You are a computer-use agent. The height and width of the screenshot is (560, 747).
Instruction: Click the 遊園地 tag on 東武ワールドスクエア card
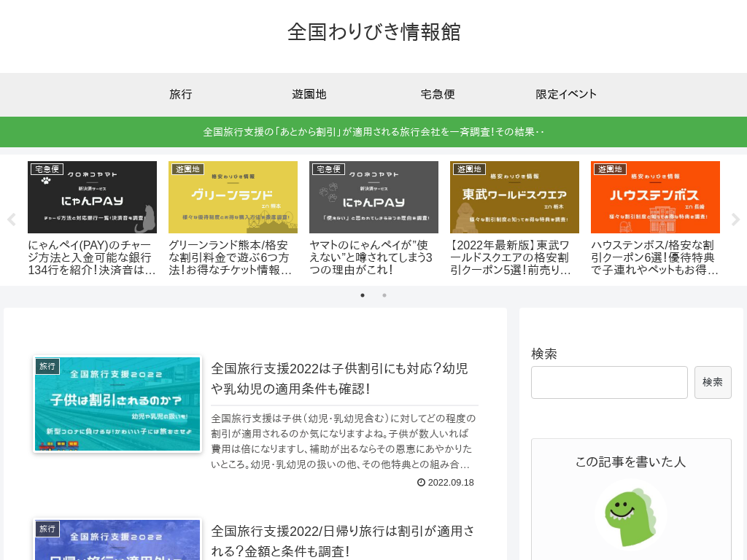[x=469, y=169]
